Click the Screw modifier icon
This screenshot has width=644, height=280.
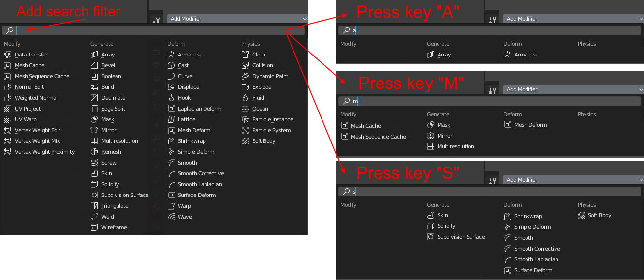click(x=95, y=163)
